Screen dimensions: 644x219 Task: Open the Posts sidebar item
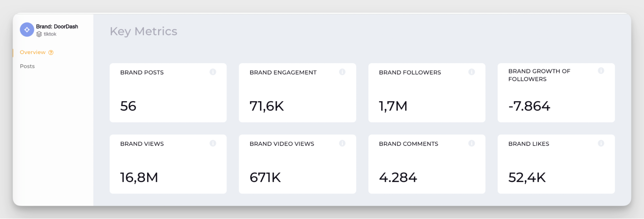(27, 66)
